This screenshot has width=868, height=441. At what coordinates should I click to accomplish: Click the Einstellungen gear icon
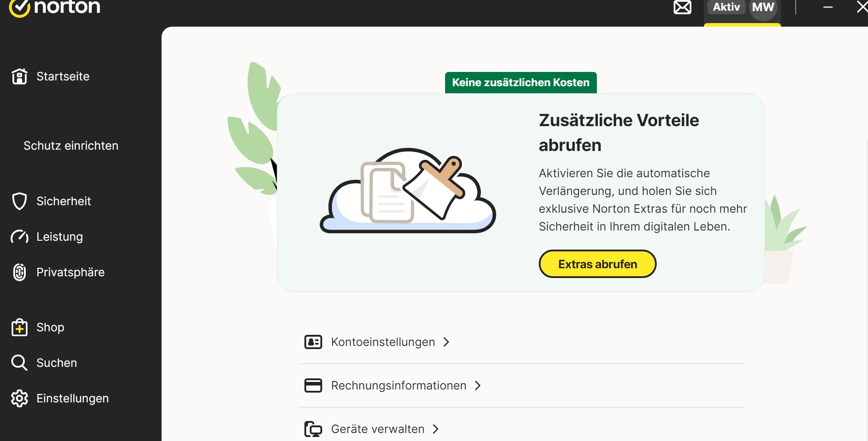coord(20,398)
